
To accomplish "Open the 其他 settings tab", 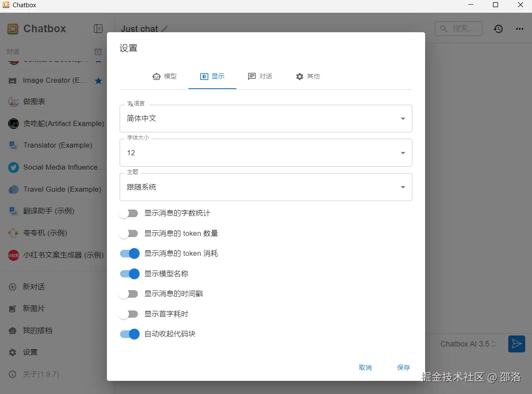I will pos(308,76).
